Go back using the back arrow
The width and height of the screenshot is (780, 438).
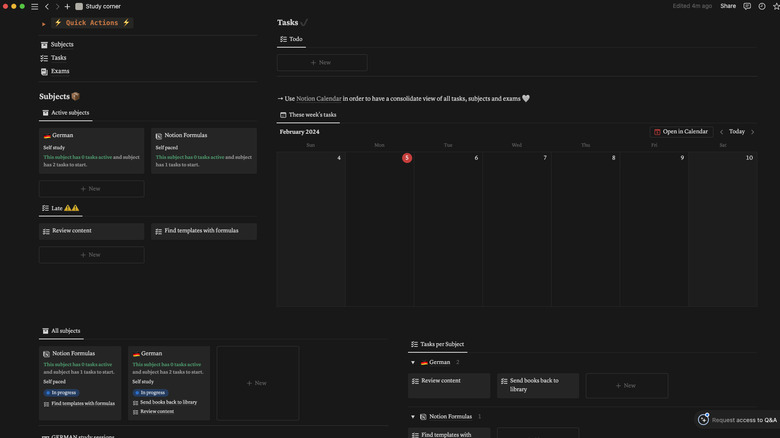click(46, 6)
